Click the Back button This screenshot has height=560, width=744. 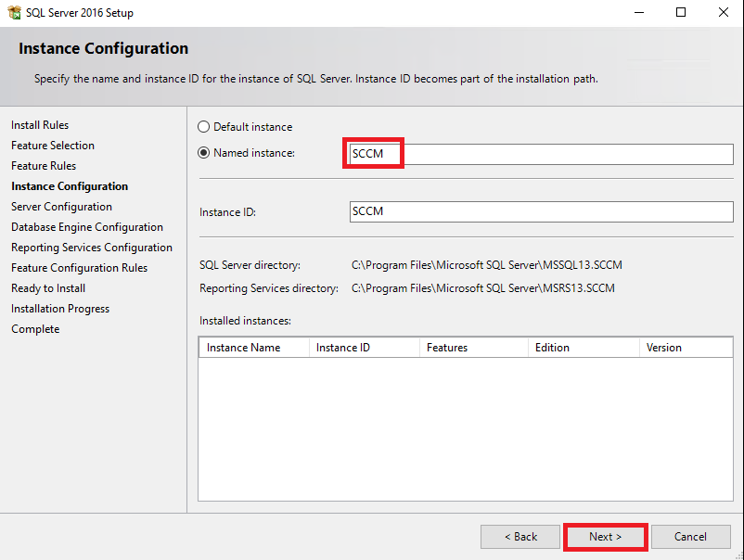[x=520, y=537]
